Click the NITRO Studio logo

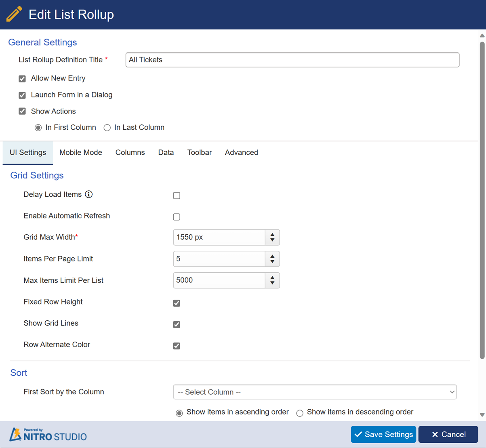[x=48, y=436]
